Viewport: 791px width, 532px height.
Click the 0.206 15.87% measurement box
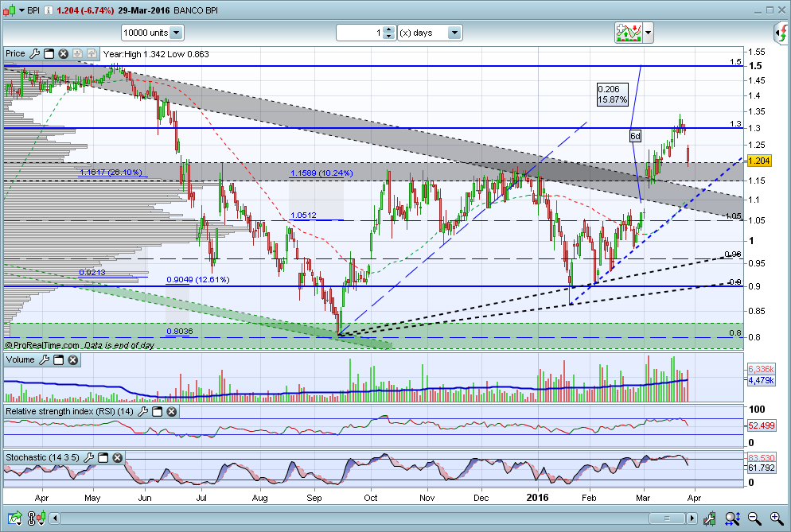click(613, 95)
